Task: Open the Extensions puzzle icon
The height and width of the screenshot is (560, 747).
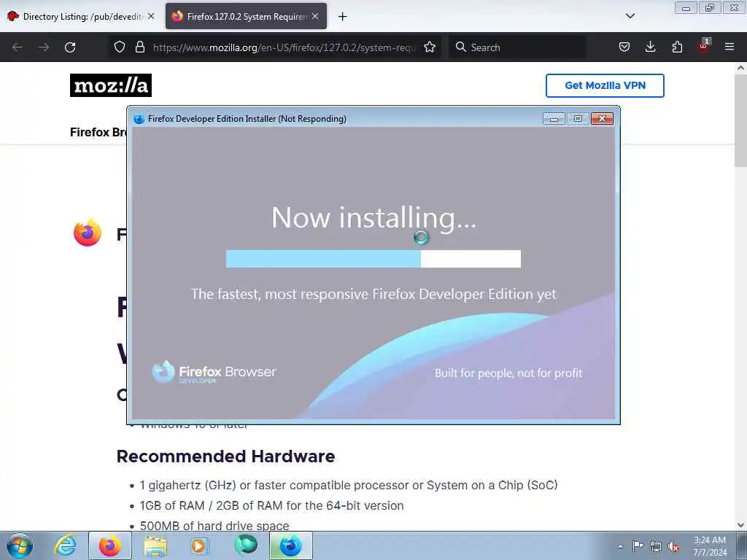Action: click(x=677, y=47)
